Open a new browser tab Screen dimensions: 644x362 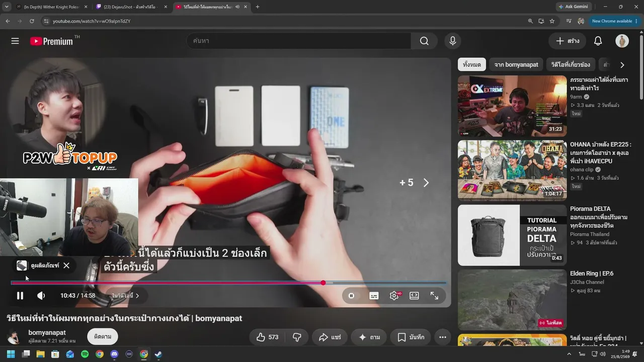[258, 7]
